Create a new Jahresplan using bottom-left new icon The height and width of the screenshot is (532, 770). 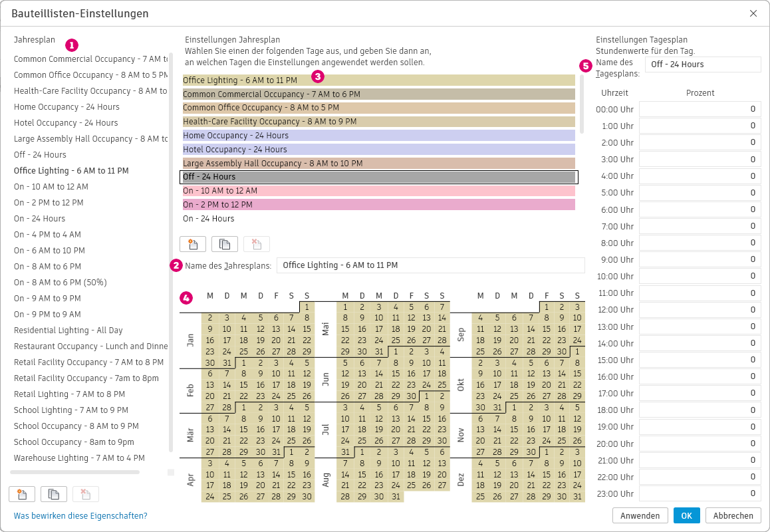coord(21,494)
